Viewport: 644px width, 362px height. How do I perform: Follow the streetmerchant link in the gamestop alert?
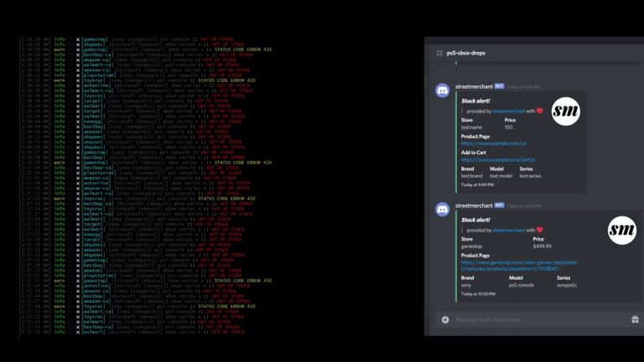tap(508, 230)
